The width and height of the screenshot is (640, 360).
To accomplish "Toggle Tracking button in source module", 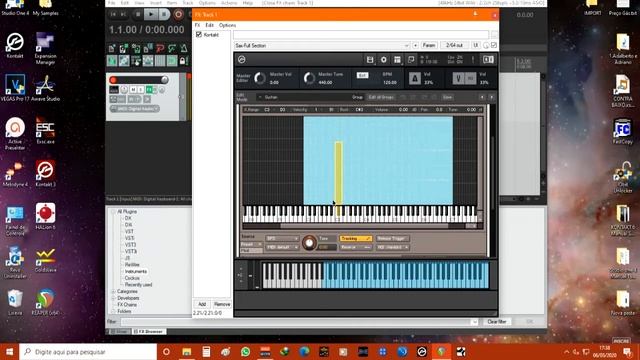I will pyautogui.click(x=356, y=238).
